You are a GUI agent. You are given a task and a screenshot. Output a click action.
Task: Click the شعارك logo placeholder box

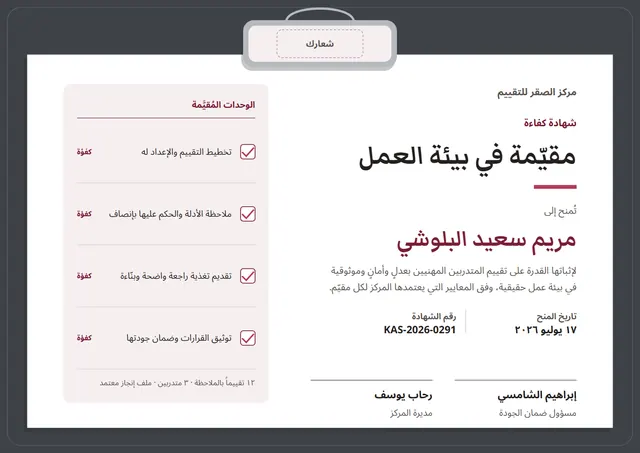(x=320, y=43)
